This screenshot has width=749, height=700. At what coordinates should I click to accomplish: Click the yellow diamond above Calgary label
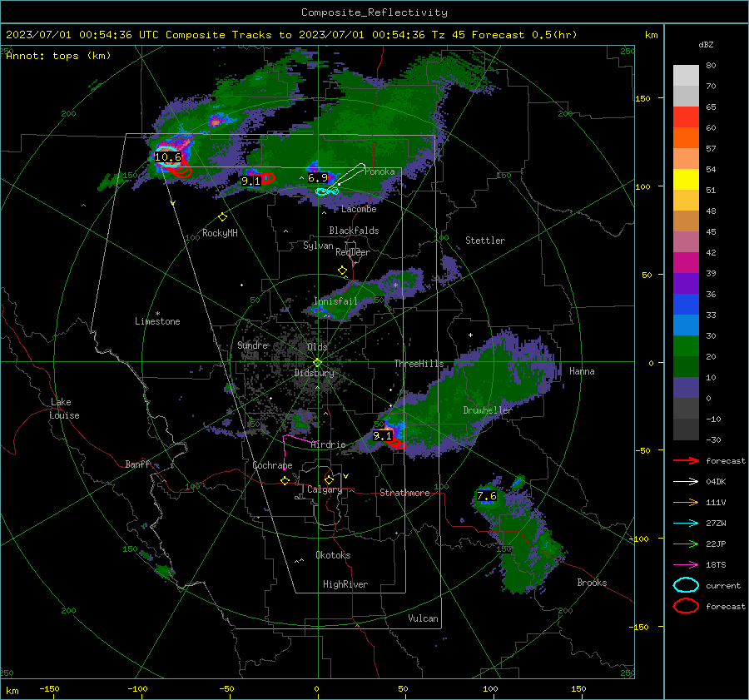click(329, 479)
